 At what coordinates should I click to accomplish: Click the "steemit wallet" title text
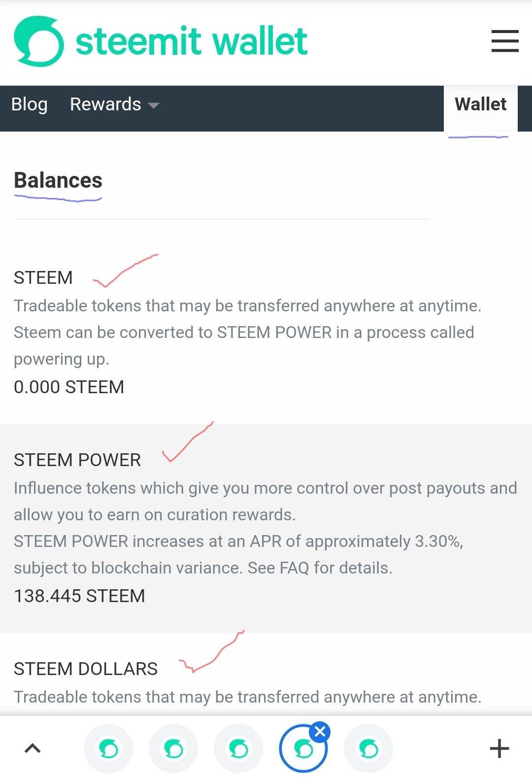[x=192, y=41]
